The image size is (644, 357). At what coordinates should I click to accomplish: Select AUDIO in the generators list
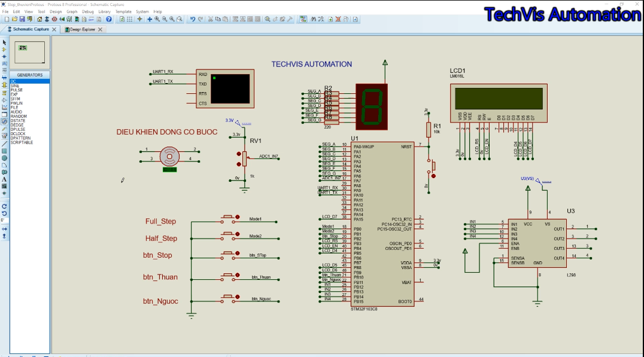[29, 112]
